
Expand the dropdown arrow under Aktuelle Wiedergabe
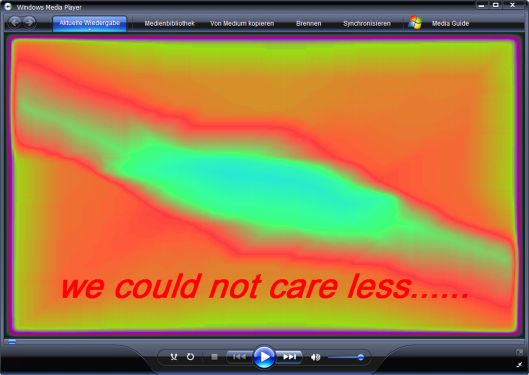[89, 30]
